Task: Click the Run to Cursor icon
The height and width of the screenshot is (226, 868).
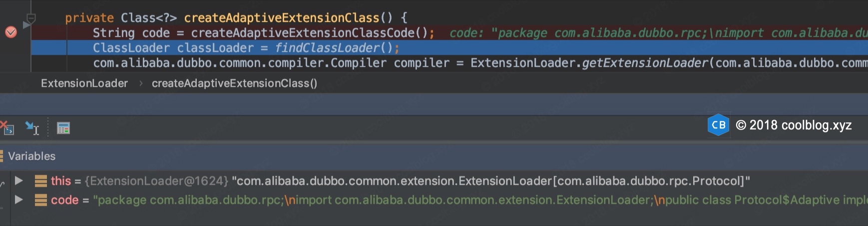Action: click(32, 128)
